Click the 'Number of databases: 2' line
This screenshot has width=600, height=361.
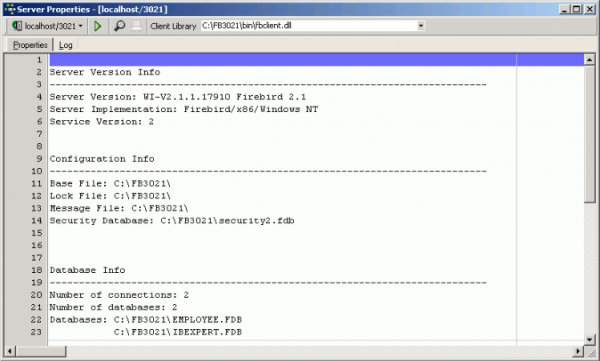click(113, 307)
